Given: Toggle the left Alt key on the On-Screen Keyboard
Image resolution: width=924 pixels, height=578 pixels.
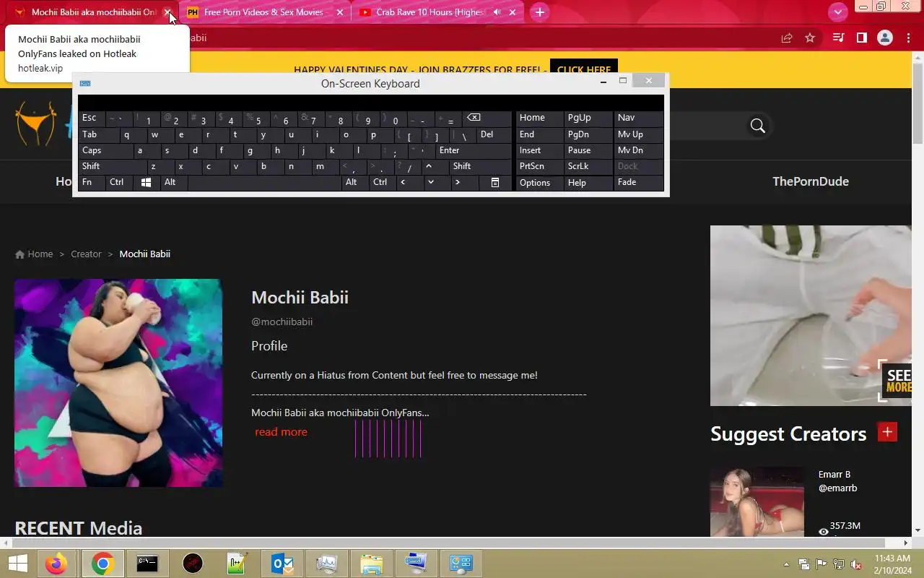Looking at the screenshot, I should point(173,183).
